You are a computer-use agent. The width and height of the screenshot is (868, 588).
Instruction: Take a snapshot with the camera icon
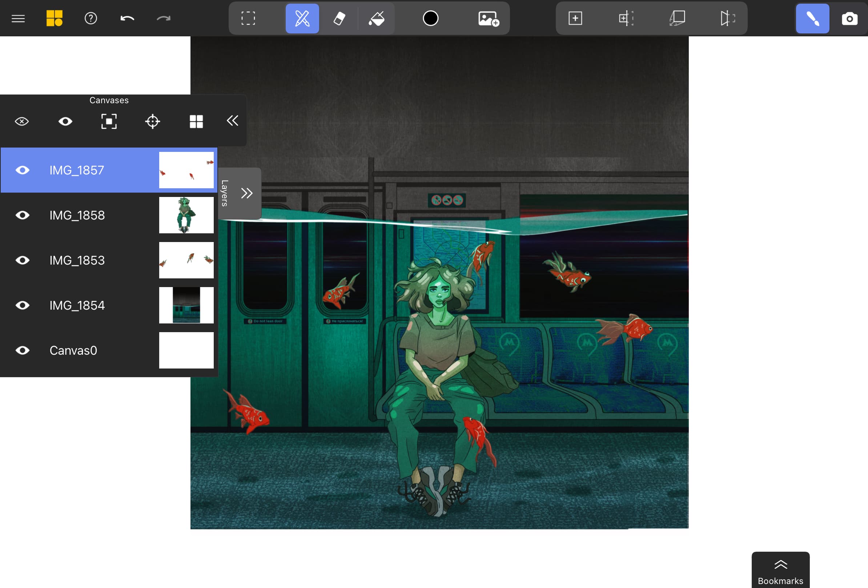(x=849, y=18)
